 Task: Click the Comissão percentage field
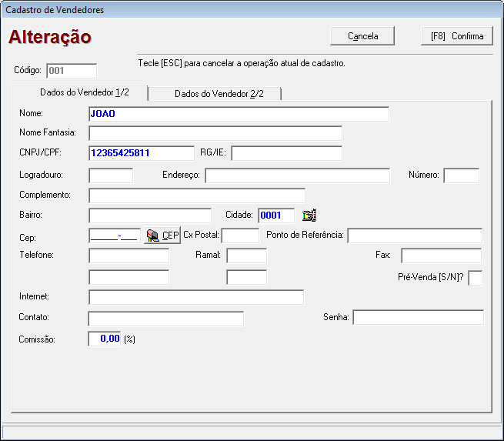[105, 339]
